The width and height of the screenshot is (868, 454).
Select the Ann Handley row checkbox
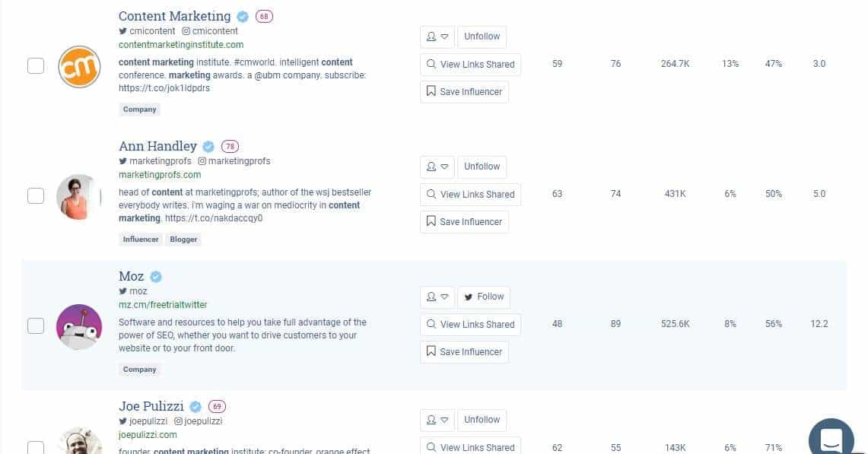pyautogui.click(x=36, y=195)
